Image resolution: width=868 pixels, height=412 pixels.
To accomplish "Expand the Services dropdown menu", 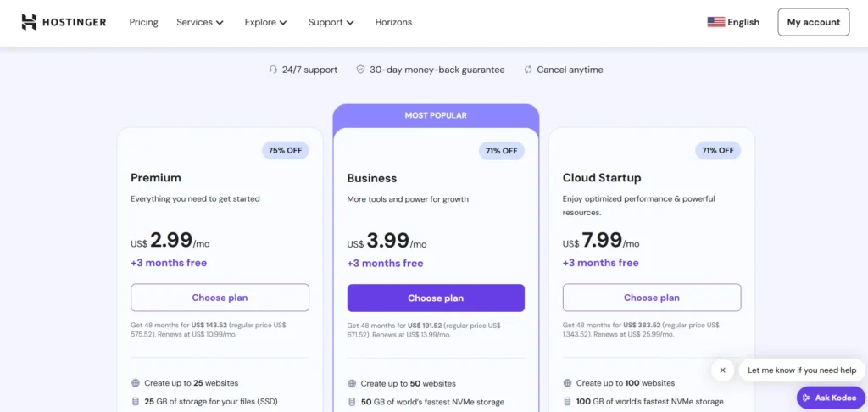I will coord(200,22).
